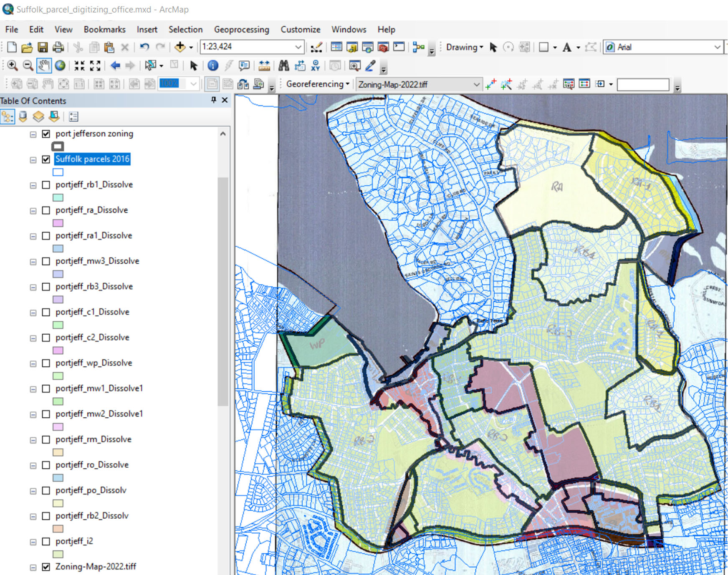Check portjeff_rb1_Dissolve layer visibility
The width and height of the screenshot is (728, 575).
click(x=46, y=185)
